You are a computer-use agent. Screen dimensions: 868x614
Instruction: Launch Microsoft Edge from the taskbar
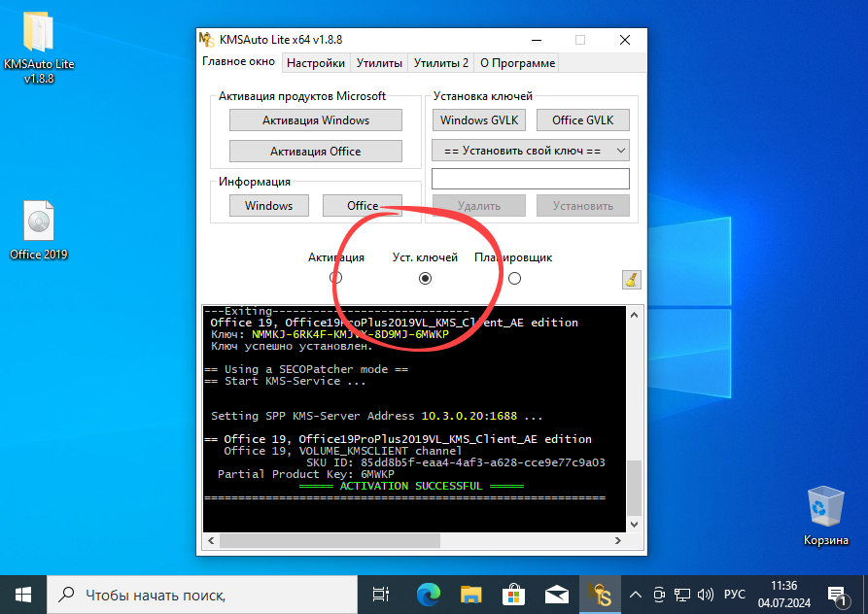[426, 594]
